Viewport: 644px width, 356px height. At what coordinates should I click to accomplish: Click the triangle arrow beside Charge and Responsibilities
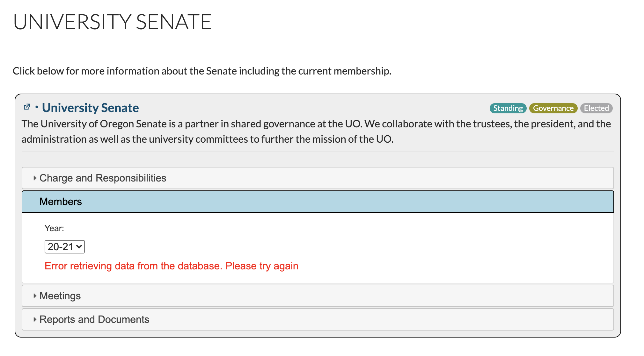point(35,178)
